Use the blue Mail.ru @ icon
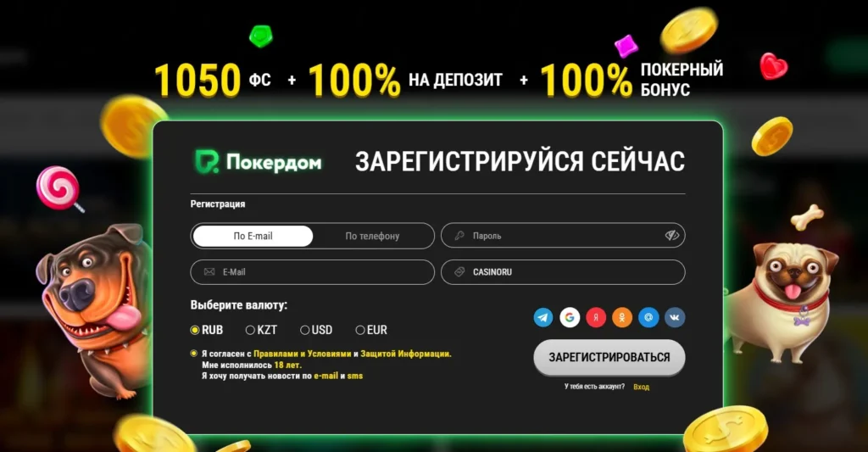 [x=648, y=317]
